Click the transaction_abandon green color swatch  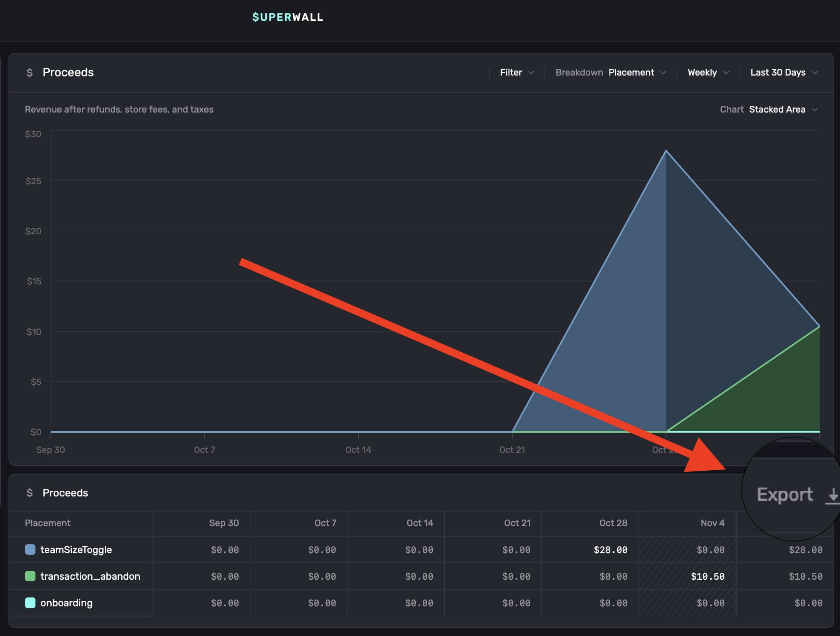click(30, 576)
